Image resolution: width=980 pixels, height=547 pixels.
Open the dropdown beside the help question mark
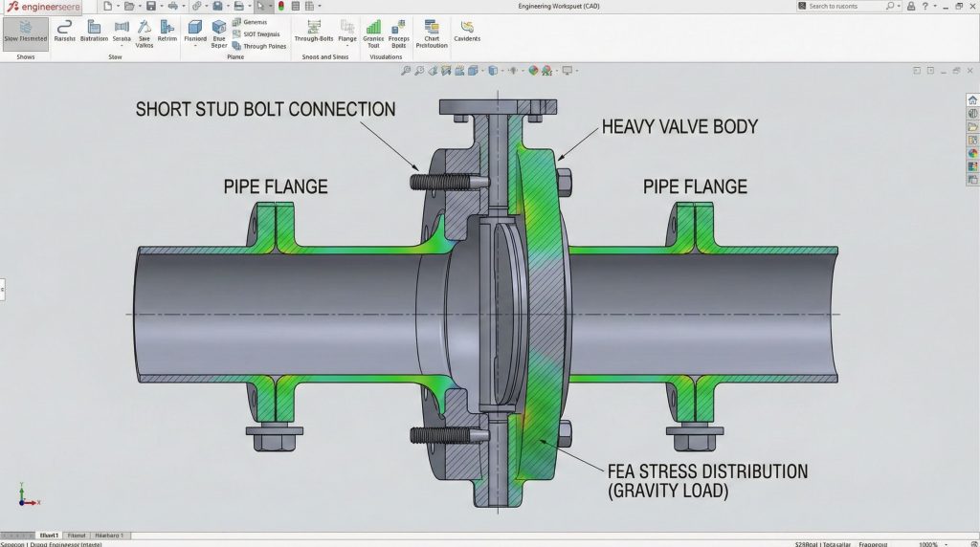[935, 6]
